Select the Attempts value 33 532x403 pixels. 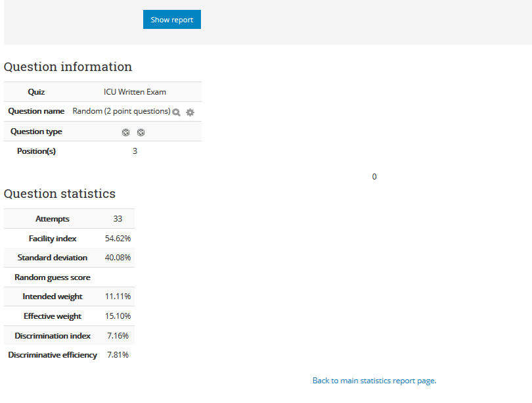[x=118, y=219]
